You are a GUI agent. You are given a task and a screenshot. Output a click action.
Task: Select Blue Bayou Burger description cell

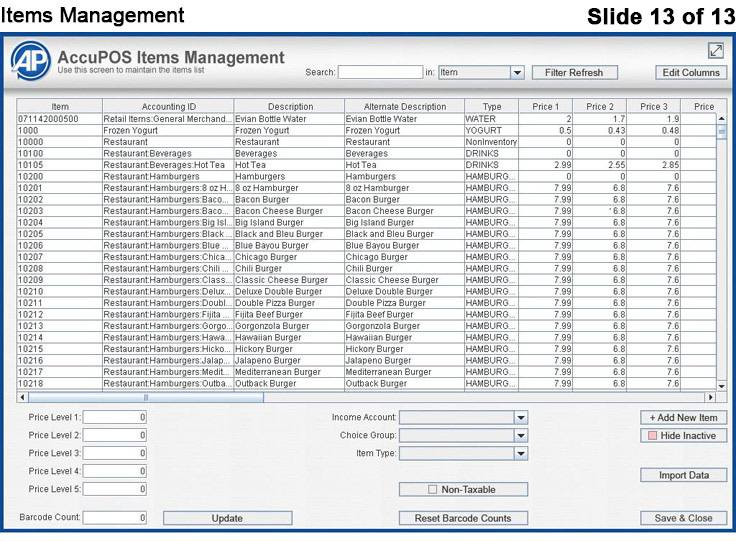(x=289, y=245)
